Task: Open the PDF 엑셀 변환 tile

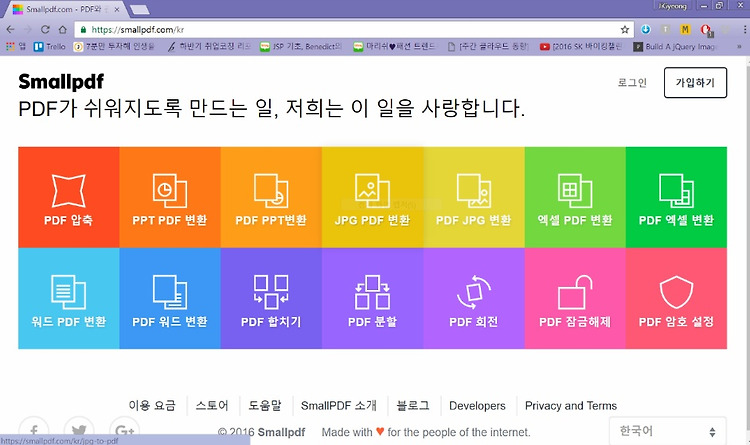Action: [x=676, y=197]
